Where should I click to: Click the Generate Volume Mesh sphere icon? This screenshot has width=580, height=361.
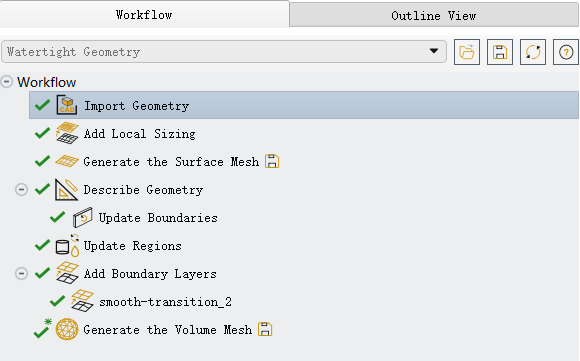67,329
